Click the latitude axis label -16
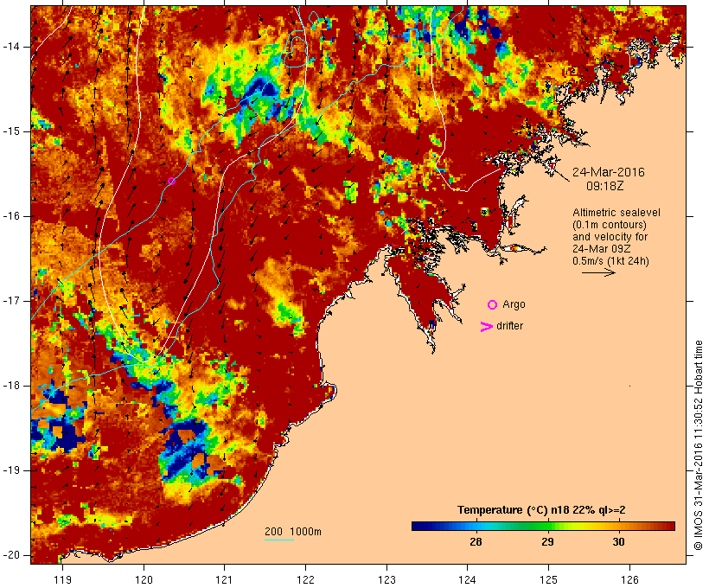Viewport: 709px width, 588px height. point(11,216)
